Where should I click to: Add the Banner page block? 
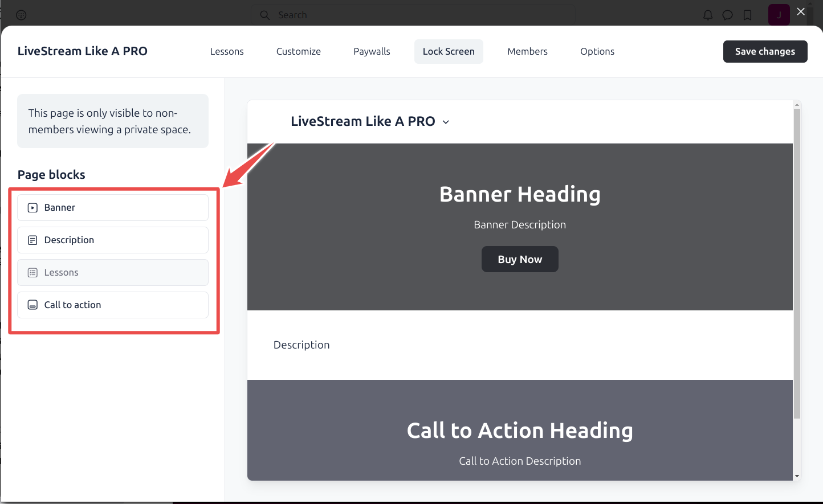tap(113, 208)
